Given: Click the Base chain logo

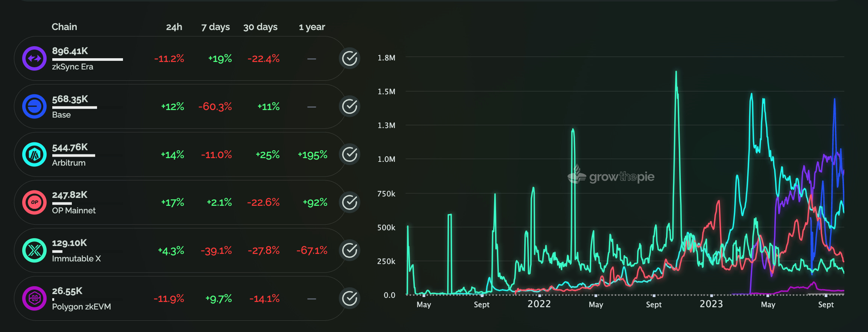Looking at the screenshot, I should point(34,107).
